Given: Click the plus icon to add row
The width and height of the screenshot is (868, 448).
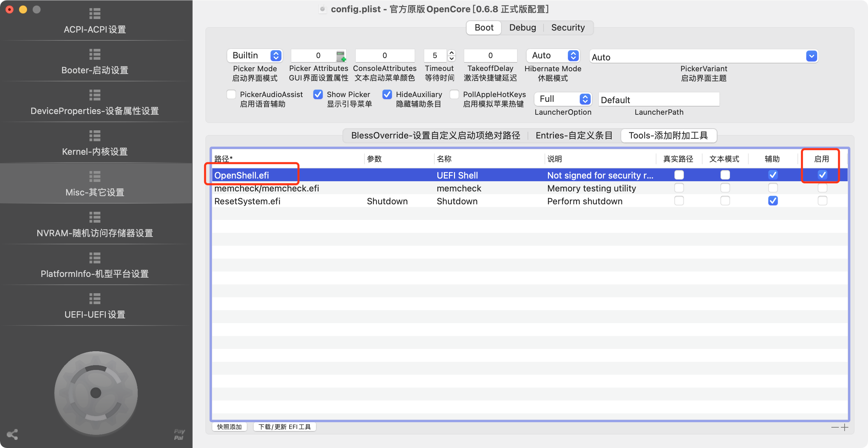Looking at the screenshot, I should point(845,427).
